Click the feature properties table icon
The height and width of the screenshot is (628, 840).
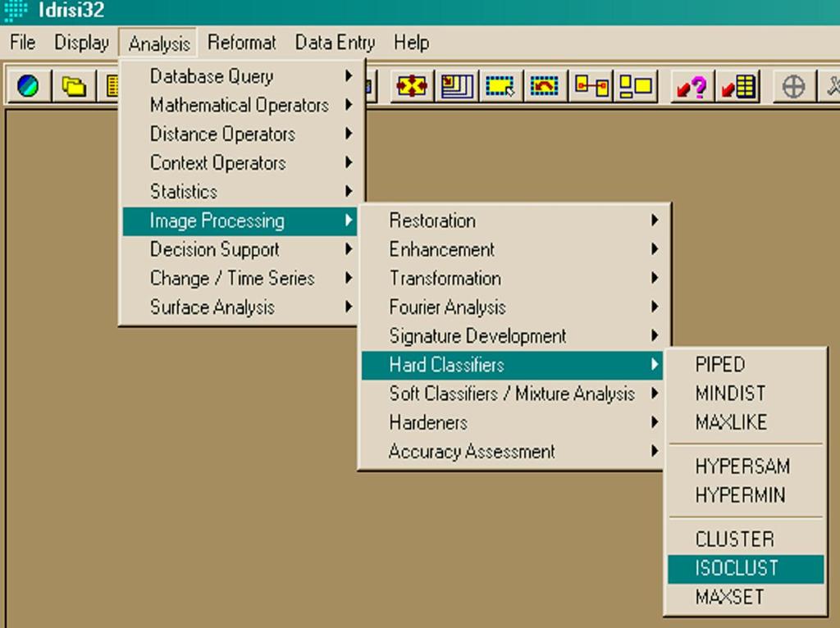pyautogui.click(x=738, y=85)
